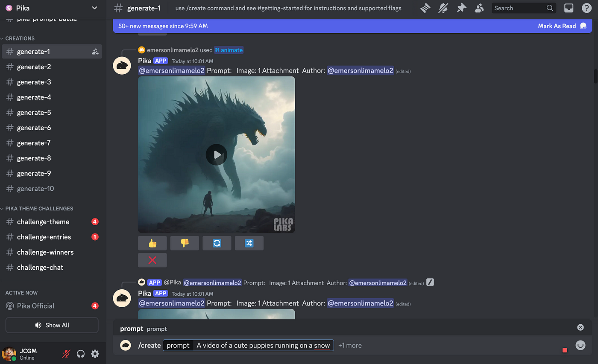
Task: Click the red X delete button
Action: click(x=152, y=260)
